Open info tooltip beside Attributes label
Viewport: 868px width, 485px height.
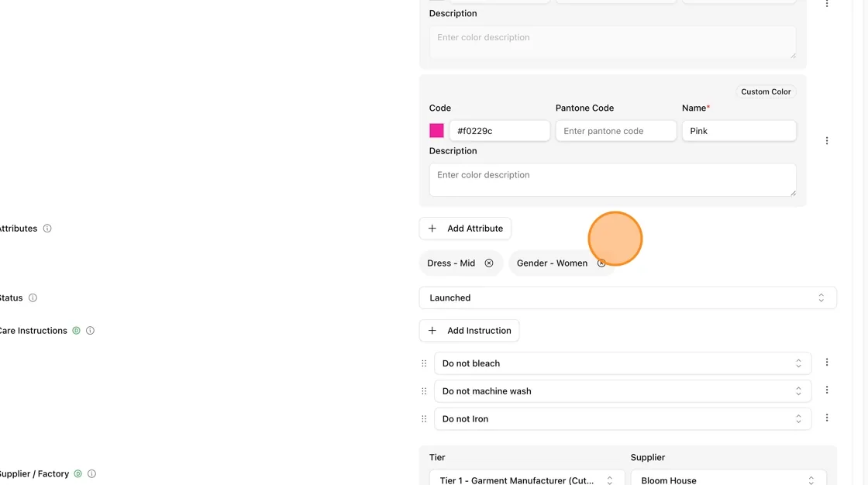pyautogui.click(x=47, y=228)
